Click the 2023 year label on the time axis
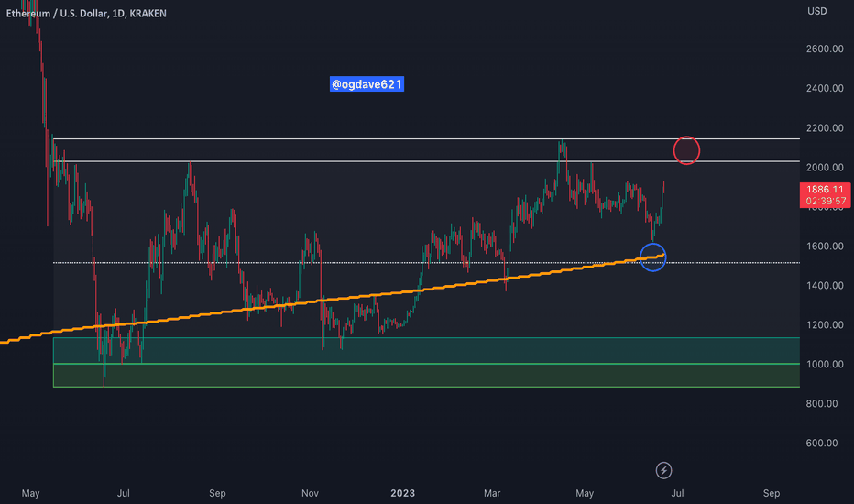Screen dimensions: 854x504 pyautogui.click(x=402, y=493)
